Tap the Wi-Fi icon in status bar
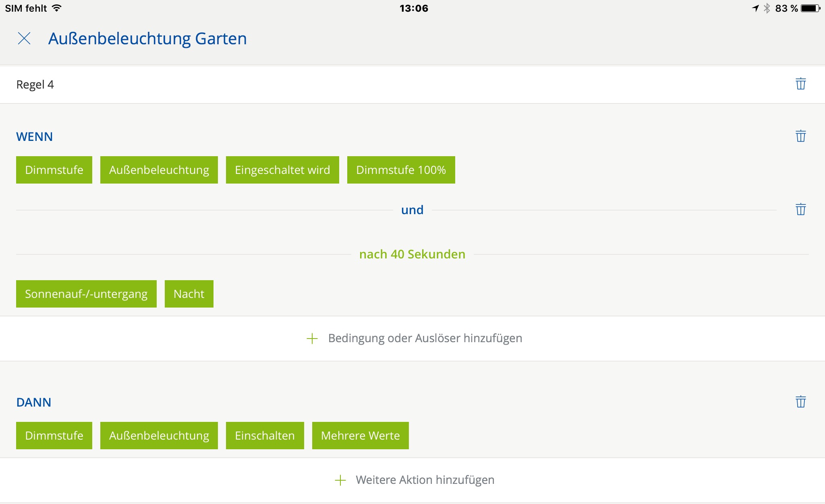The height and width of the screenshot is (504, 825). tap(57, 8)
